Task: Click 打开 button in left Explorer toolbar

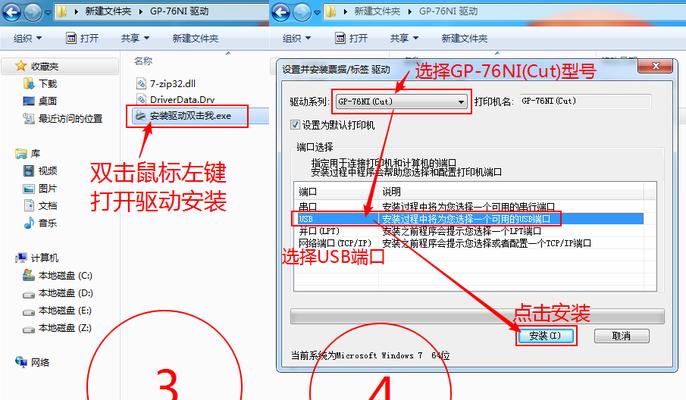Action: [82, 39]
